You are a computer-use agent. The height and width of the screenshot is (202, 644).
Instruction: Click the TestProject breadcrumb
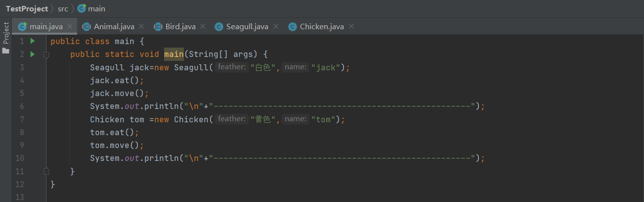tap(27, 8)
